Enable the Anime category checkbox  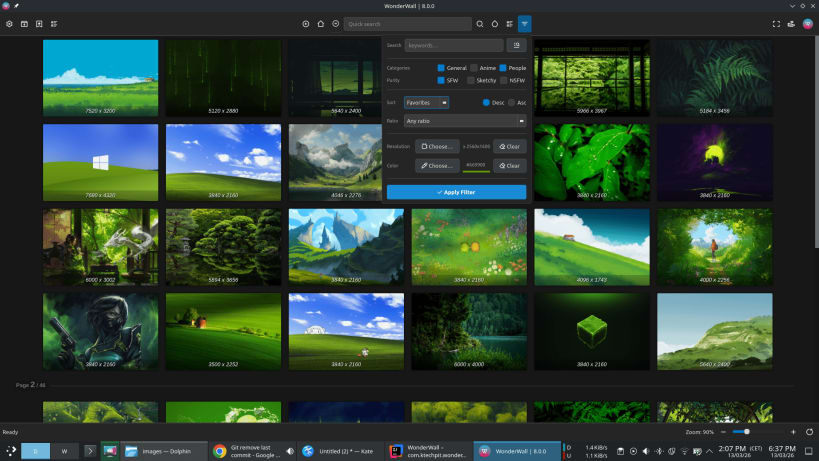coord(474,68)
